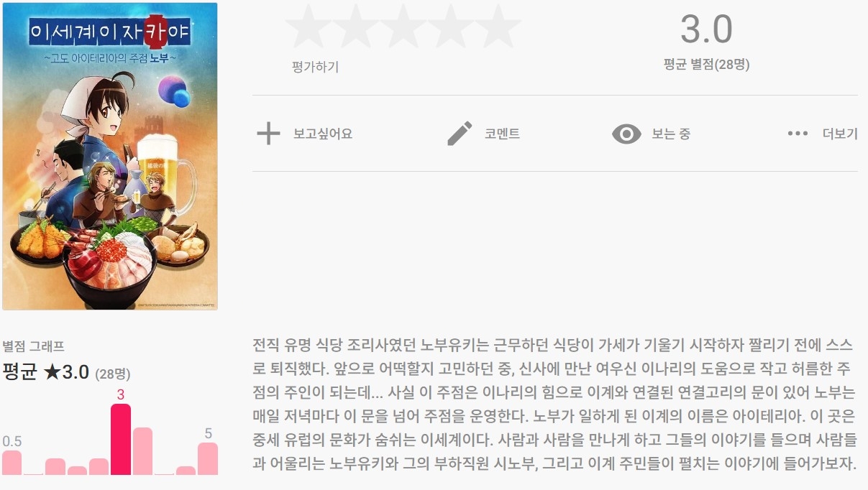Open the three-dot 더보기 menu
Screen dimensions: 868x490
pos(798,134)
